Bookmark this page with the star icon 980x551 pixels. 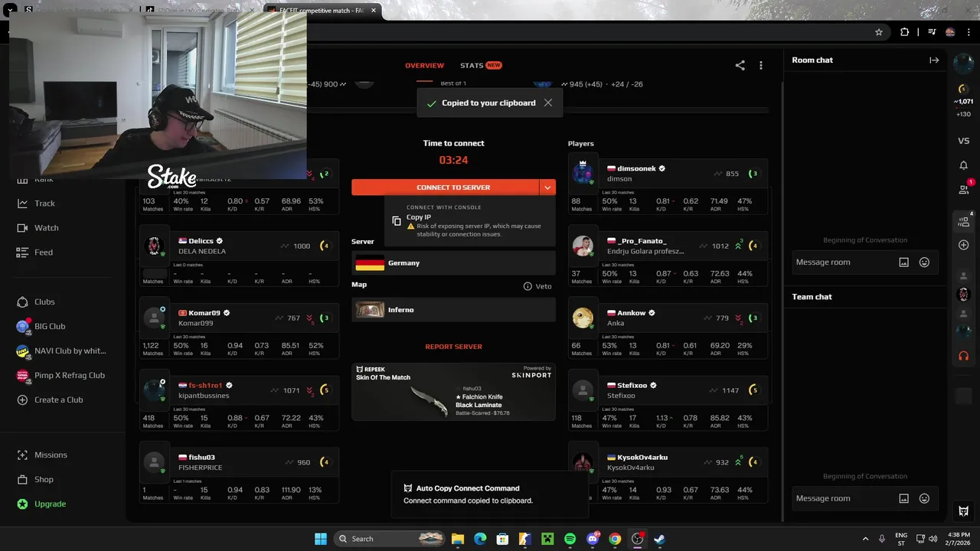coord(879,32)
